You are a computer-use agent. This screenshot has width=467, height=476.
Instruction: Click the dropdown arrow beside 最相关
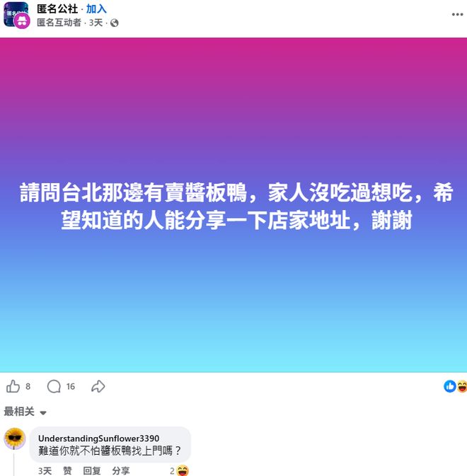[43, 413]
